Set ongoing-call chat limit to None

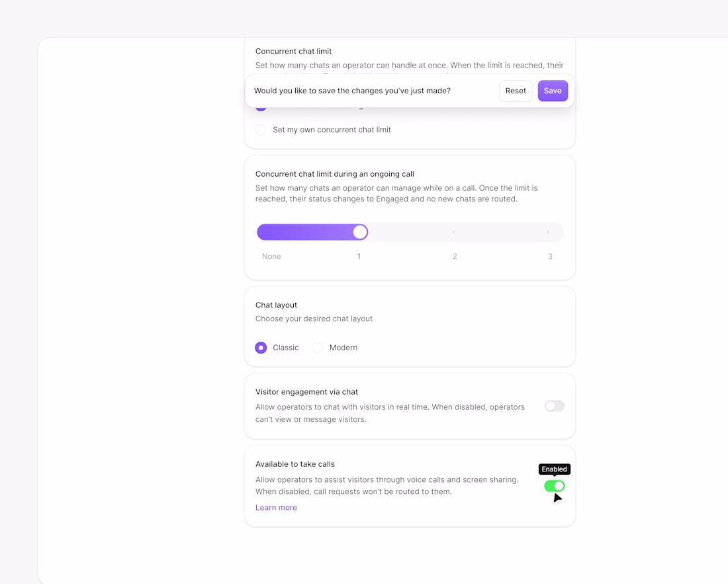(271, 256)
